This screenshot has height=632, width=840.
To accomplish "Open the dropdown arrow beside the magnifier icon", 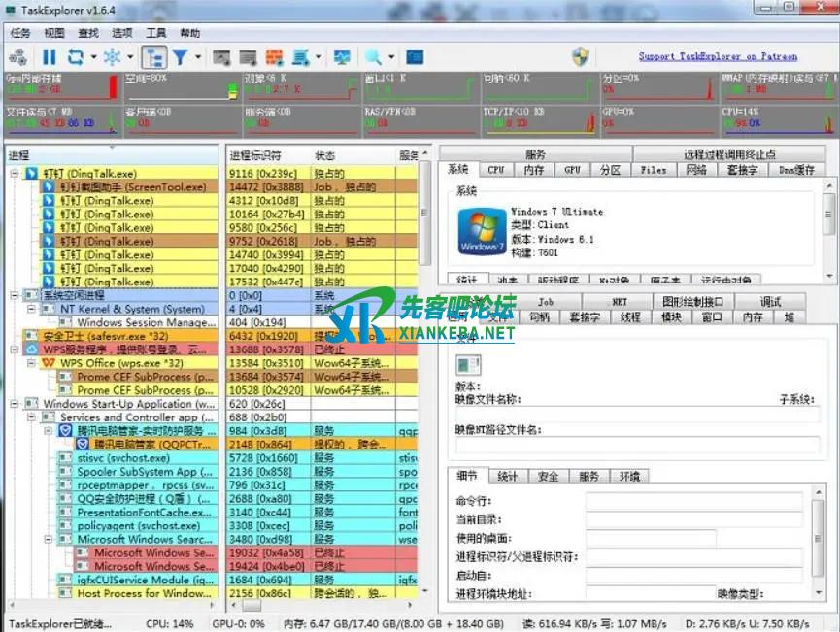I will 390,57.
